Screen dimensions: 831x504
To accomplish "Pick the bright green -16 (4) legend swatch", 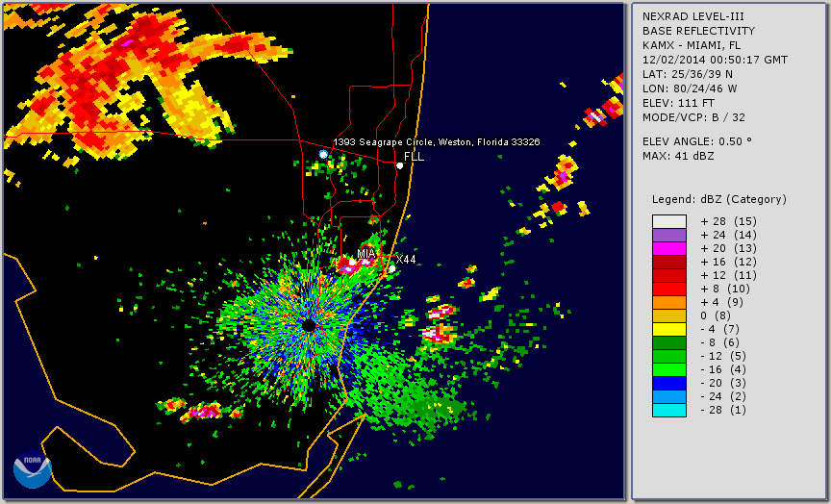I will click(669, 370).
